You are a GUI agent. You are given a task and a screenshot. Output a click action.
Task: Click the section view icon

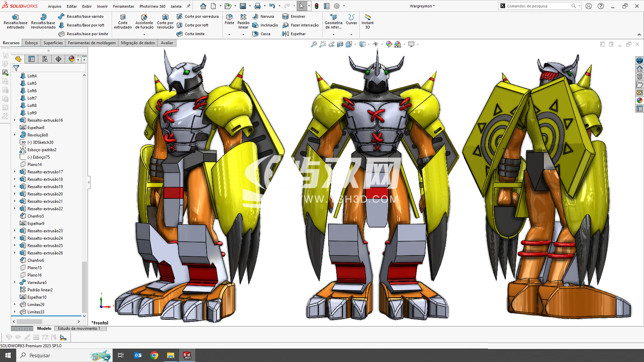click(340, 45)
